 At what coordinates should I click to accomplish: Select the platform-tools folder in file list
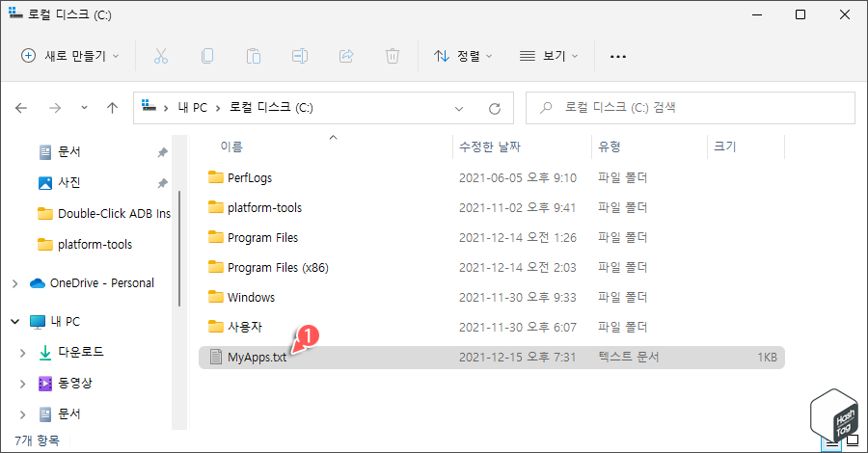click(264, 208)
